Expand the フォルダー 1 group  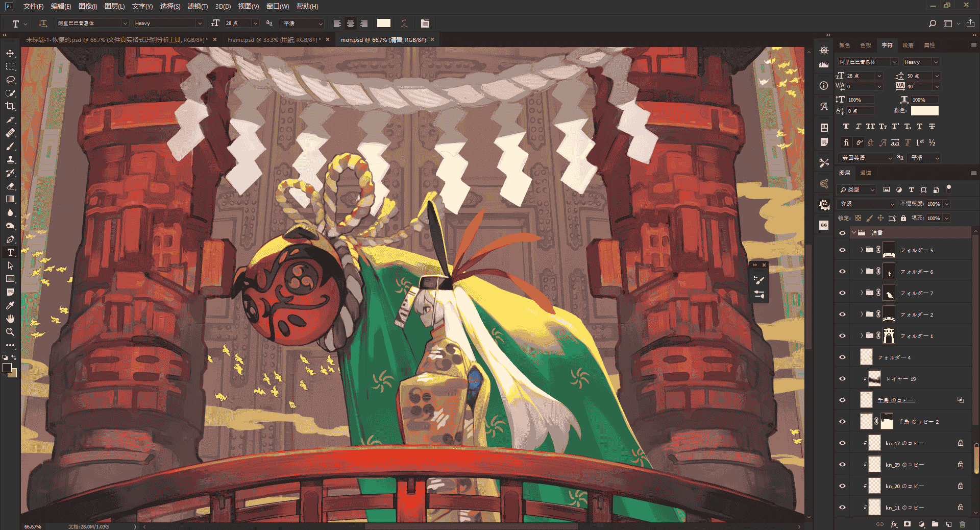pyautogui.click(x=862, y=335)
